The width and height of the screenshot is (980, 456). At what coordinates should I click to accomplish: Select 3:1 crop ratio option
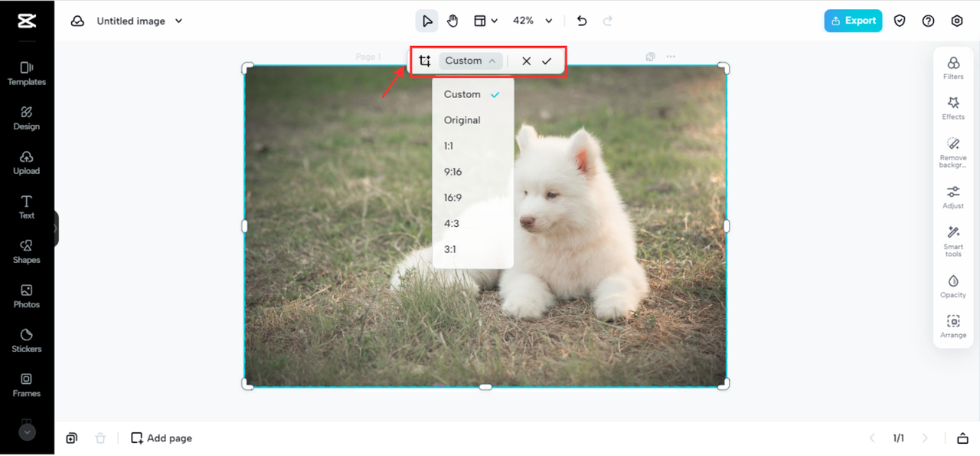(x=473, y=249)
